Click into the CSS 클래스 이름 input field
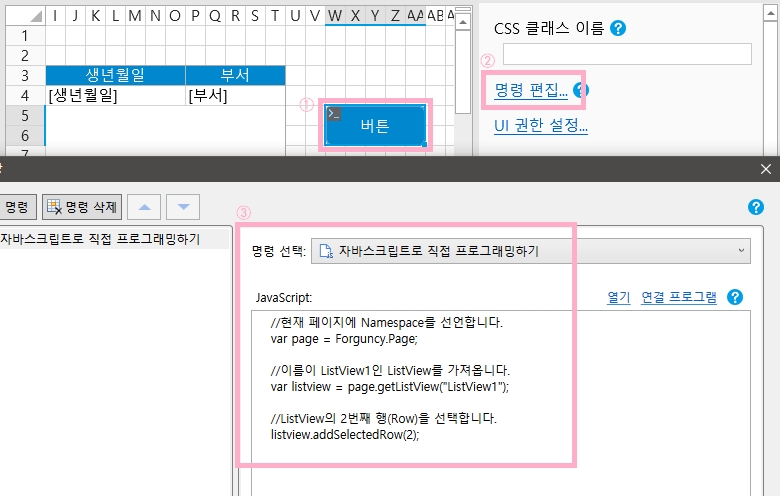 pyautogui.click(x=626, y=54)
